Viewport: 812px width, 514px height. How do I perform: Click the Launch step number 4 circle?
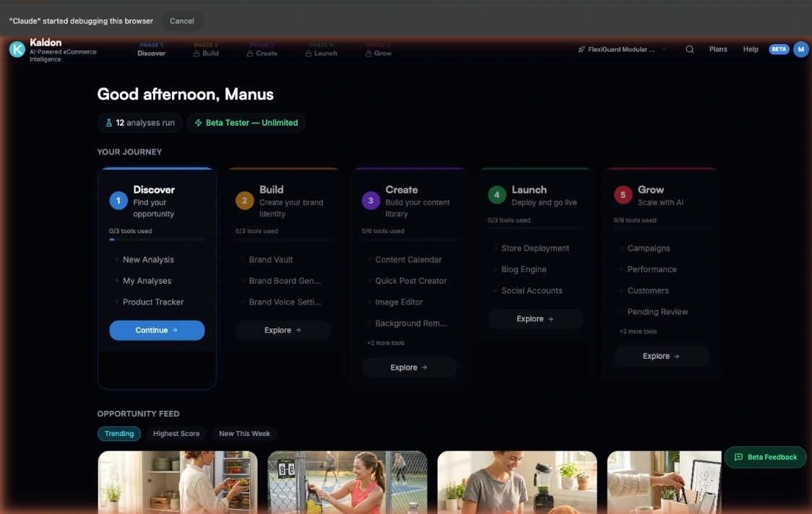pos(496,195)
